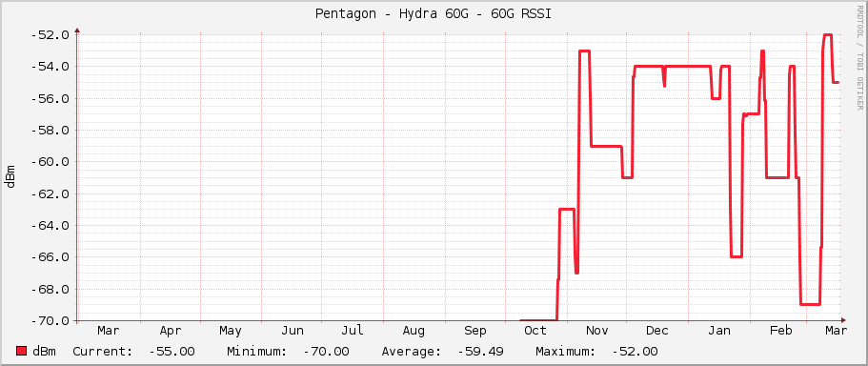
Task: Click the 'Oct' month label
Action: coord(535,331)
